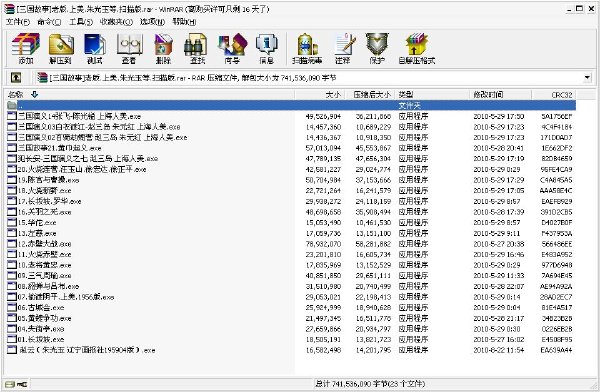Click the 保护 (Protect) shield icon
Screen dimensions: 600x392
click(377, 49)
